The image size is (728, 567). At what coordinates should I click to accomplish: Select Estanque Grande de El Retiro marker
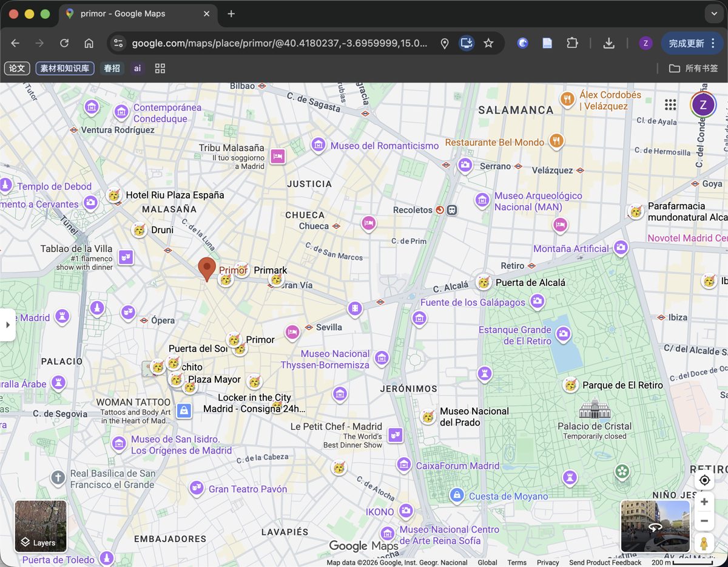click(564, 334)
